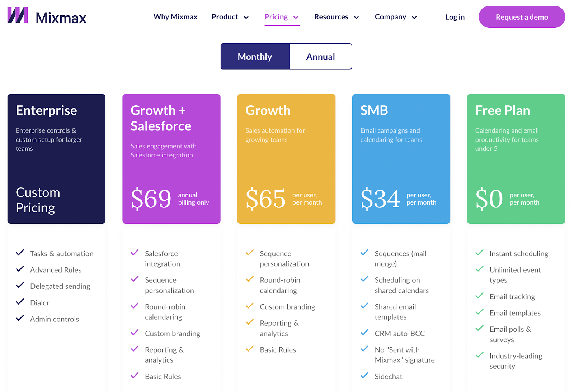Click the Mixmax logo icon
Image resolution: width=574 pixels, height=392 pixels.
coord(18,15)
